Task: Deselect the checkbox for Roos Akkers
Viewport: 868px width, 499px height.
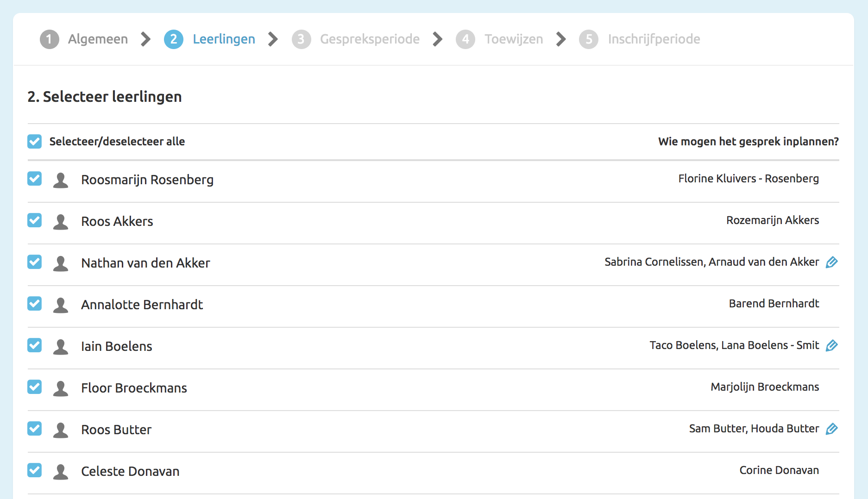Action: point(34,220)
